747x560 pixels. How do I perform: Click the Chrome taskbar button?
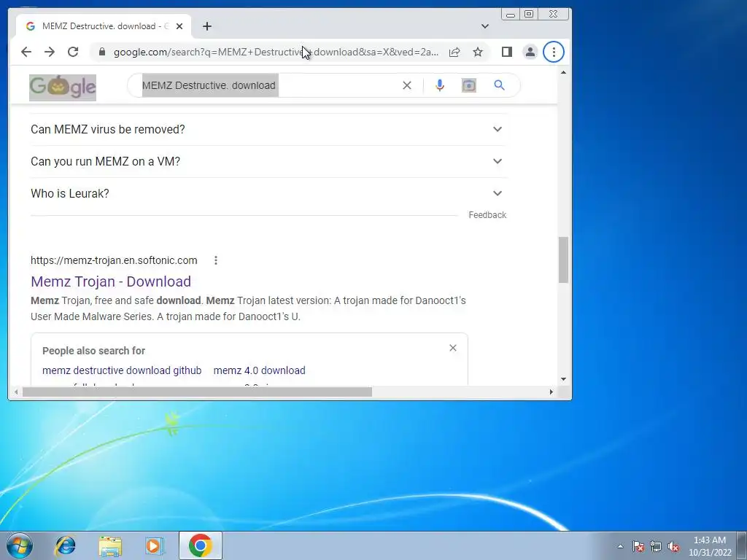pos(201,545)
